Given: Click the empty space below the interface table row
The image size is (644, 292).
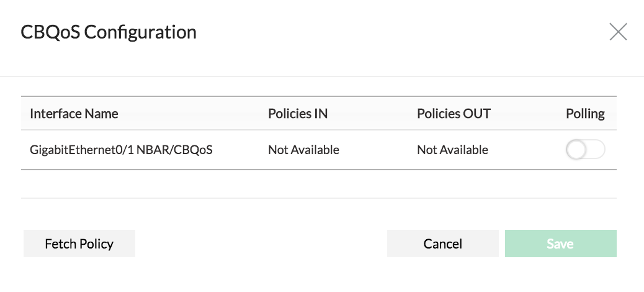Looking at the screenshot, I should point(318,184).
